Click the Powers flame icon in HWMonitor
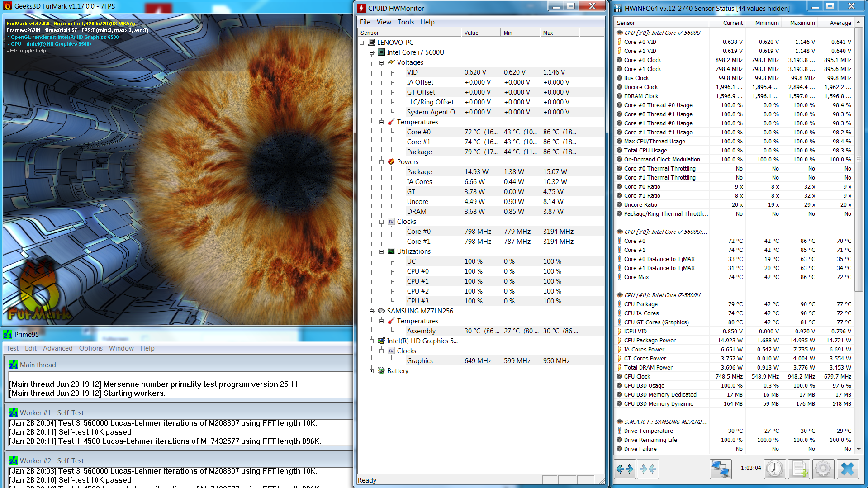The height and width of the screenshot is (488, 868). (391, 162)
